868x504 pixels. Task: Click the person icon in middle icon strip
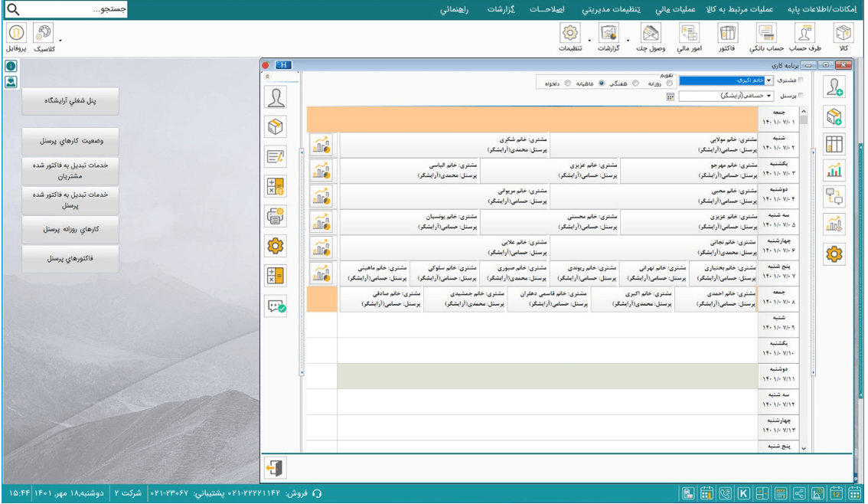[276, 97]
